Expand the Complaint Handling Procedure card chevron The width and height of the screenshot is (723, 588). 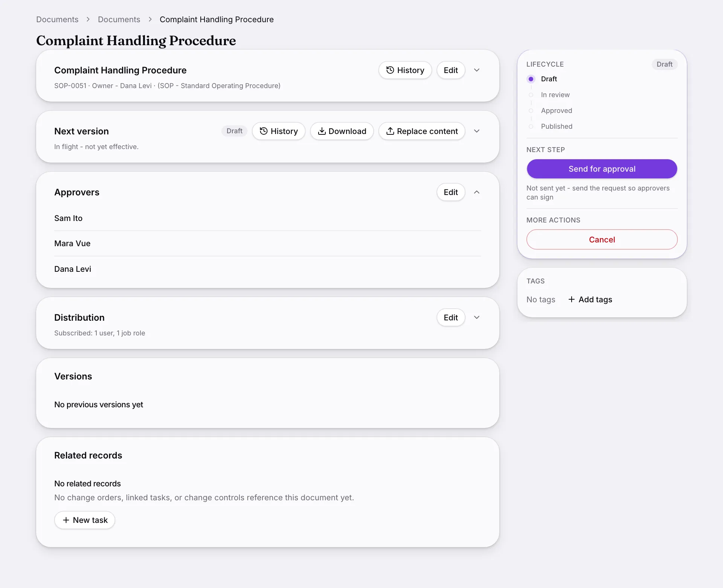coord(476,70)
